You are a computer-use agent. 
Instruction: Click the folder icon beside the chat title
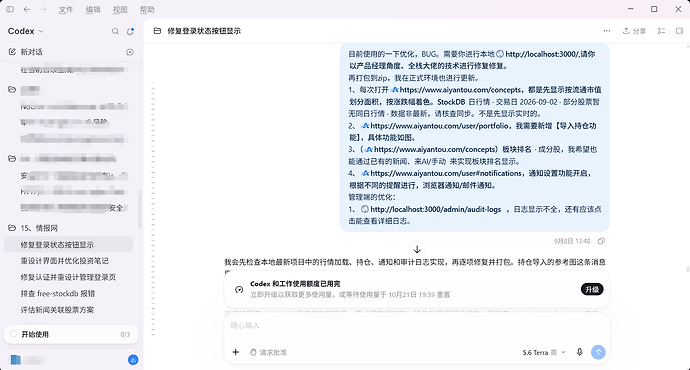(x=157, y=31)
